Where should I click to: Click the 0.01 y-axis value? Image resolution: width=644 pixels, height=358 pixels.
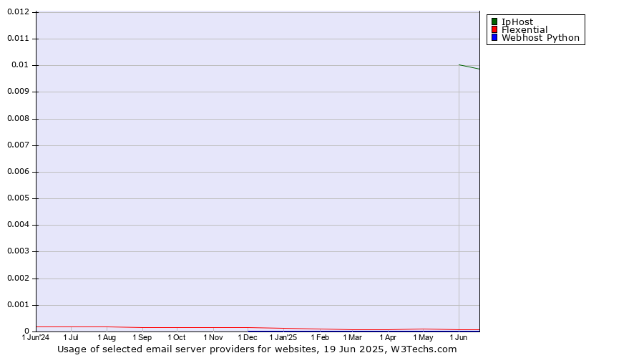tap(21, 64)
